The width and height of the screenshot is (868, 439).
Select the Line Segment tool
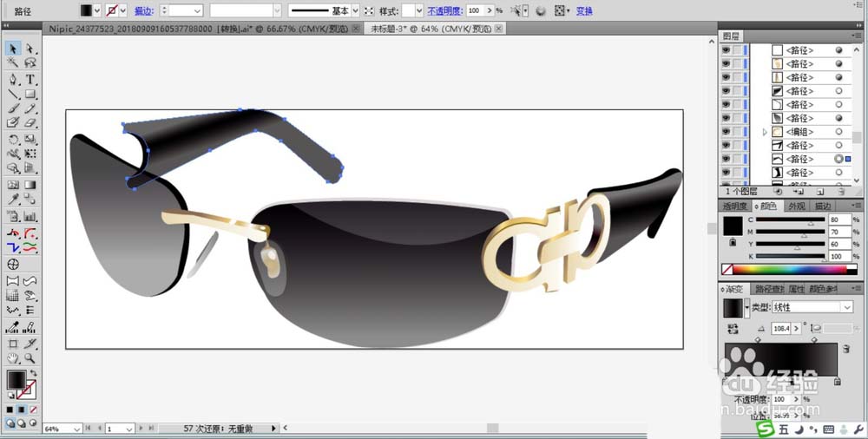(13, 94)
